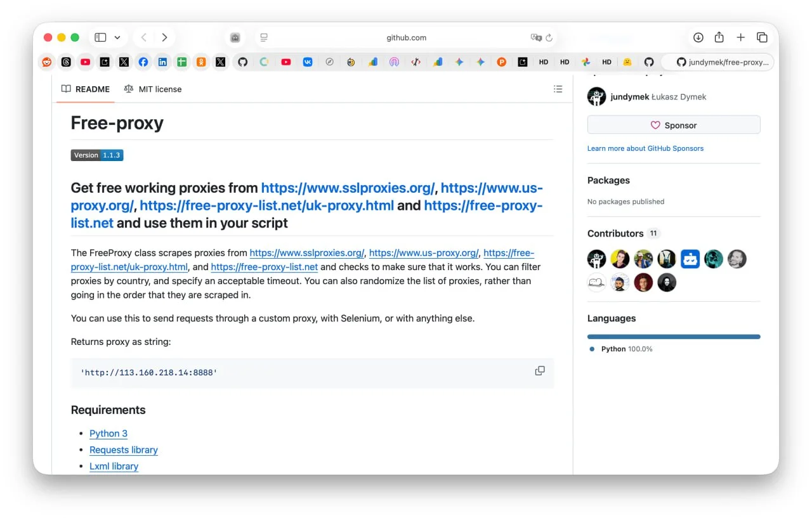Image resolution: width=812 pixels, height=518 pixels.
Task: Open the Facebook pinned tab
Action: pyautogui.click(x=143, y=62)
